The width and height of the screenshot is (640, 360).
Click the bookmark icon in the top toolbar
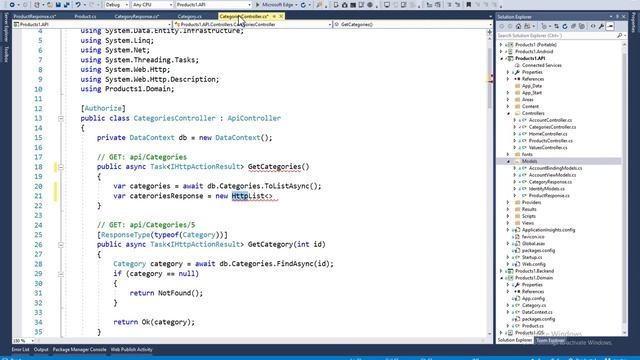[x=469, y=5]
